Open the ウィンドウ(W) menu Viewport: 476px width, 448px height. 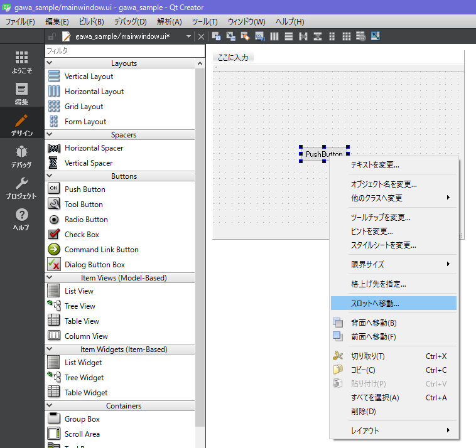click(x=246, y=22)
